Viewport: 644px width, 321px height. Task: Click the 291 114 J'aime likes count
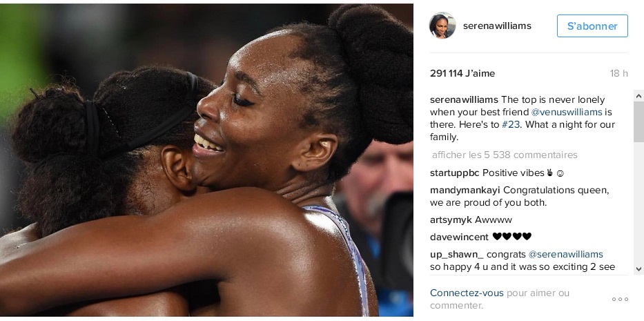click(462, 74)
